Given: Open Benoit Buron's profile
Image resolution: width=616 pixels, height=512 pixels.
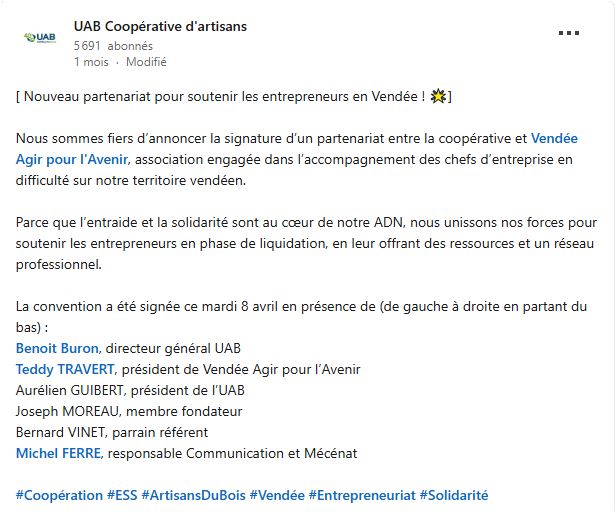Looking at the screenshot, I should click(57, 348).
